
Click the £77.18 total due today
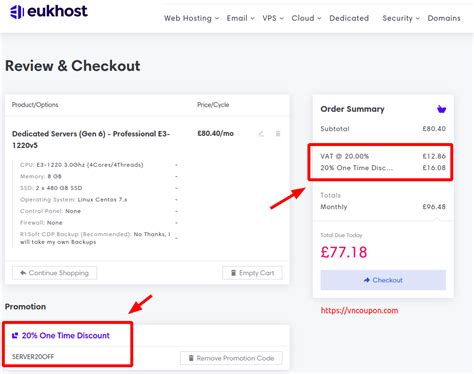[x=344, y=252]
